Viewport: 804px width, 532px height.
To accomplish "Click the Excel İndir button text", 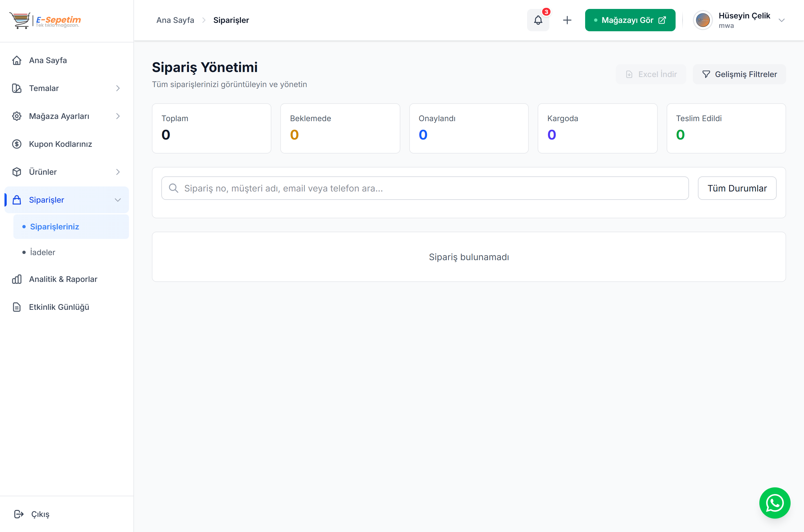I will coord(657,74).
